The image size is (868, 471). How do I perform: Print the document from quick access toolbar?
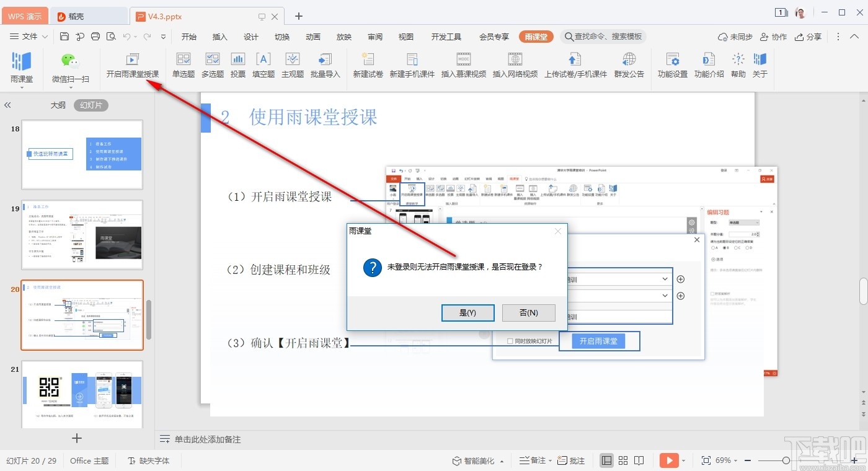tap(95, 37)
